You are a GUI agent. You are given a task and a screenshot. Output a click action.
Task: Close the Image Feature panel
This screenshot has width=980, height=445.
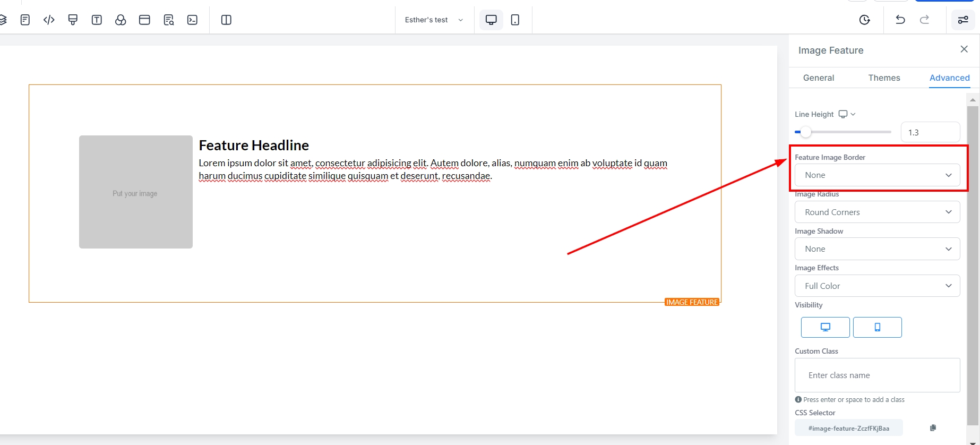tap(964, 49)
